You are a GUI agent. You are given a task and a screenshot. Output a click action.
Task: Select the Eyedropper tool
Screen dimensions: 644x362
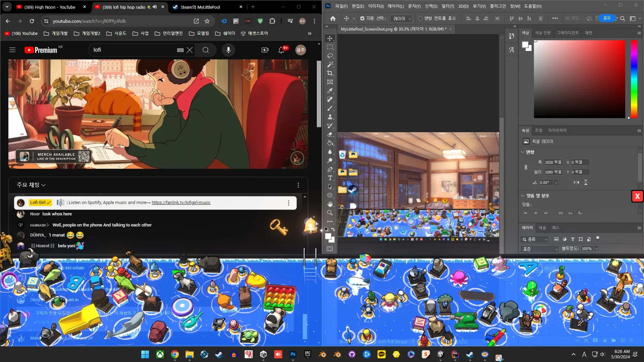pyautogui.click(x=330, y=91)
